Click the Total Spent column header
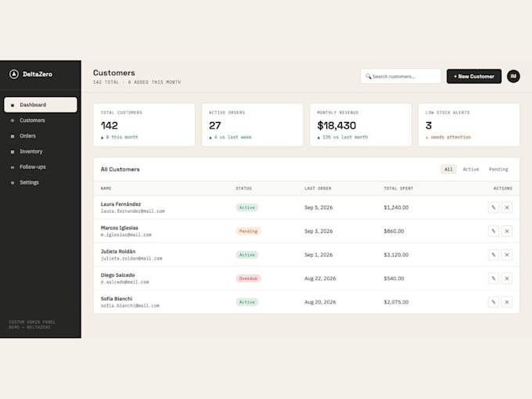The height and width of the screenshot is (399, 532). (x=398, y=189)
